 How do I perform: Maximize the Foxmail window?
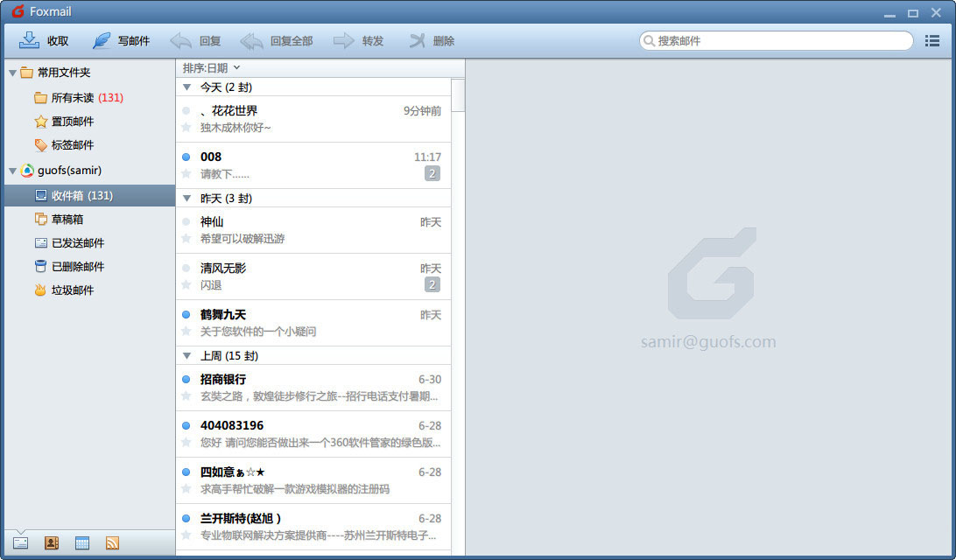point(913,13)
